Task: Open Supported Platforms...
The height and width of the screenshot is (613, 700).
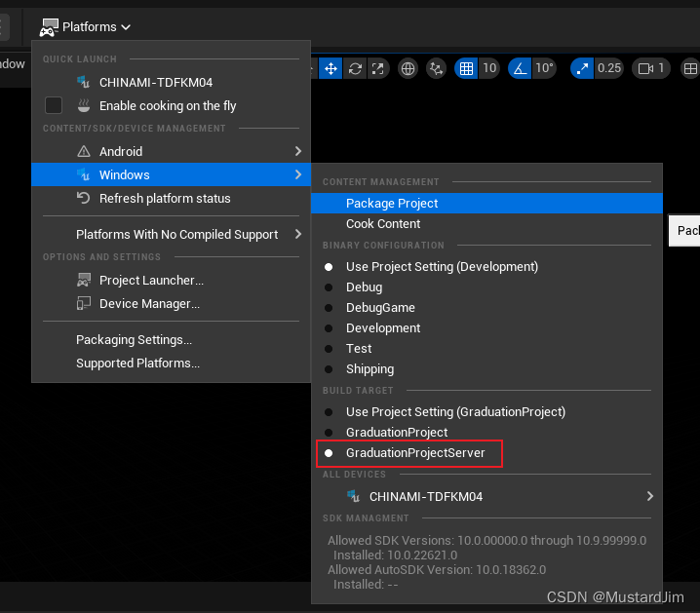Action: click(x=171, y=364)
